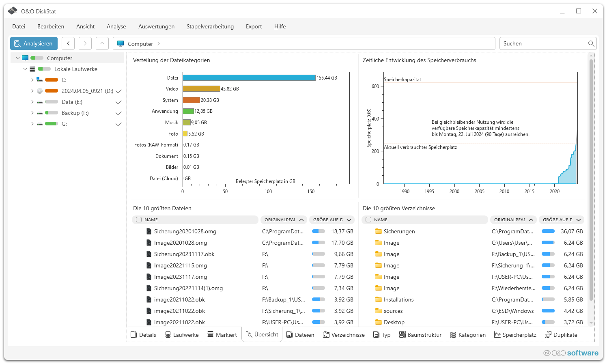Open the Größe column dropdown in files table
This screenshot has width=607, height=364.
pyautogui.click(x=349, y=220)
